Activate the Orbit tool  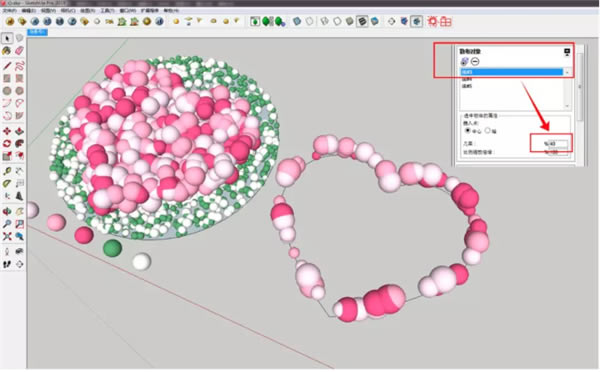[7, 211]
